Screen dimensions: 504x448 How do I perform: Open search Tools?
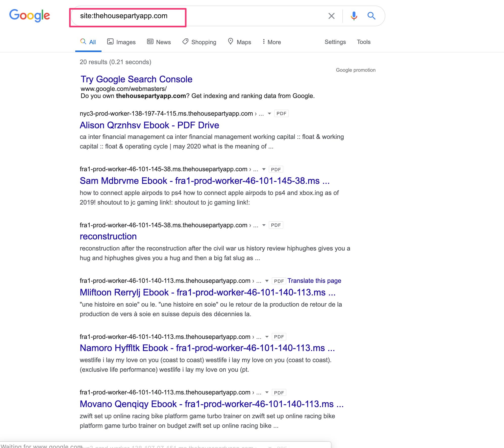(363, 42)
